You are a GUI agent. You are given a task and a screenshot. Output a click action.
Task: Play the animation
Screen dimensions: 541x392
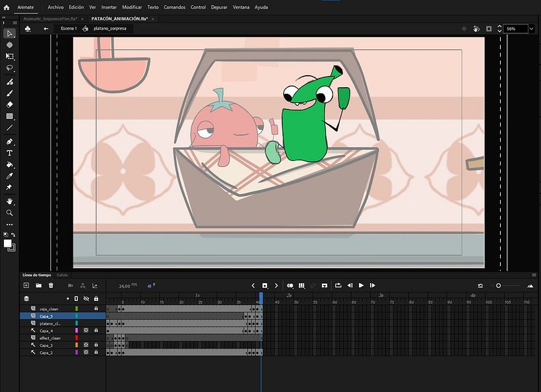362,285
